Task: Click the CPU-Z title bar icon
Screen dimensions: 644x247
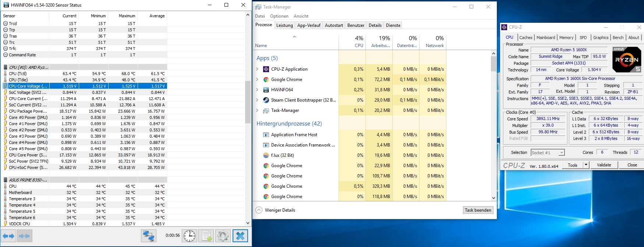Action: pyautogui.click(x=504, y=27)
